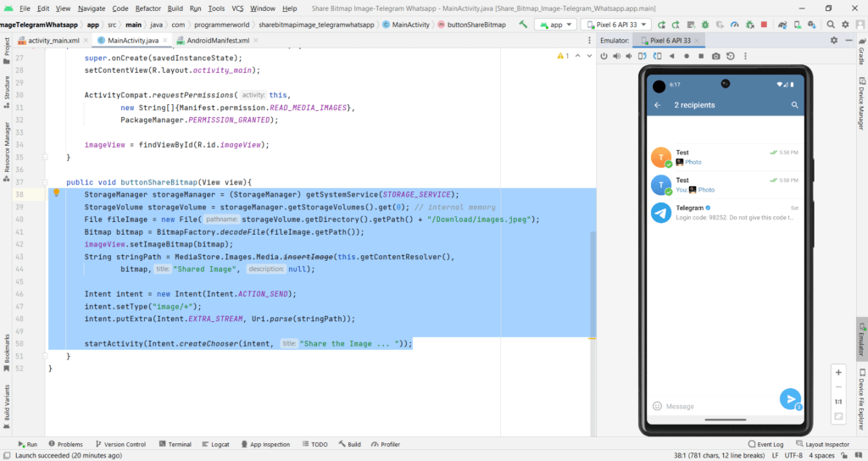Switch to activity_main.xml tab

point(53,41)
